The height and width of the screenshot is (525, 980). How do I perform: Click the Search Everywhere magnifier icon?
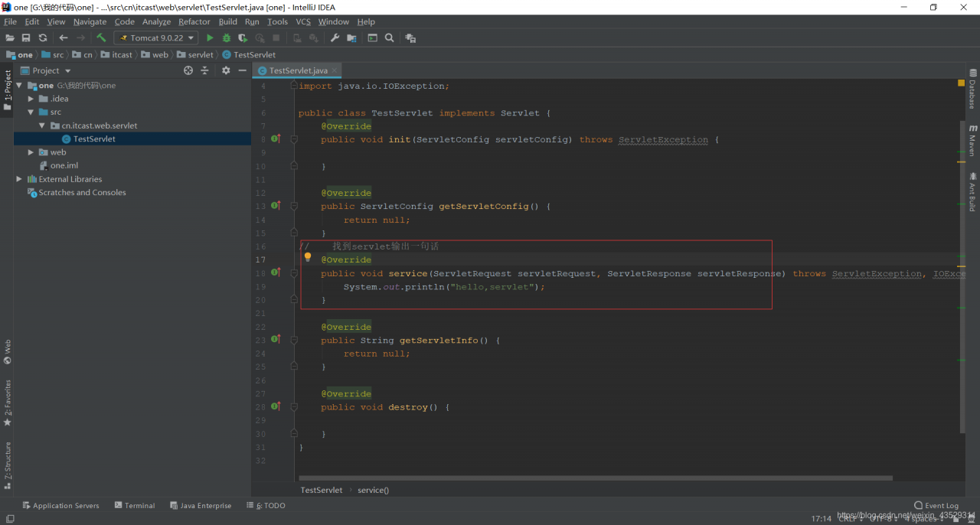pos(390,37)
